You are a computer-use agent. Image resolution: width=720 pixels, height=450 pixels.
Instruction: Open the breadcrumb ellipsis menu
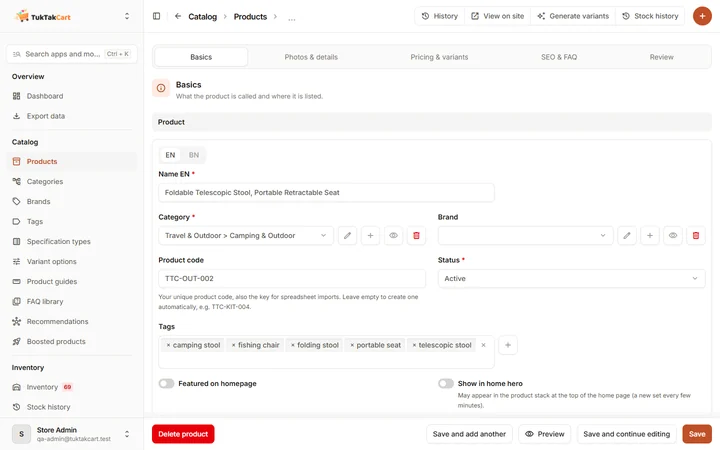tap(292, 17)
